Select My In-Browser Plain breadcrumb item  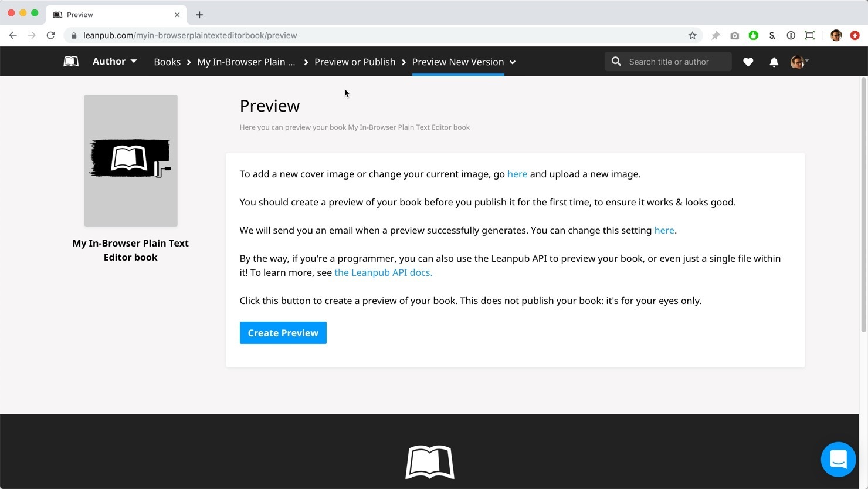pyautogui.click(x=246, y=62)
